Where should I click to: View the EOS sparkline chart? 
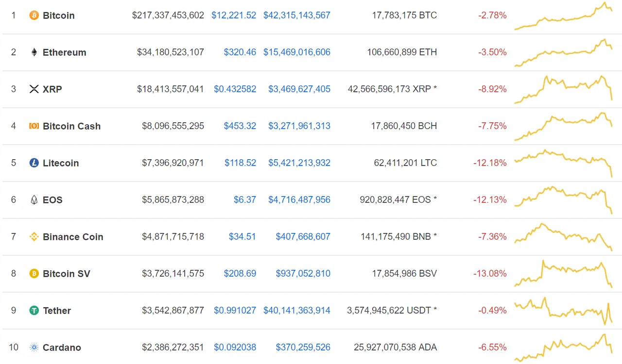(564, 200)
